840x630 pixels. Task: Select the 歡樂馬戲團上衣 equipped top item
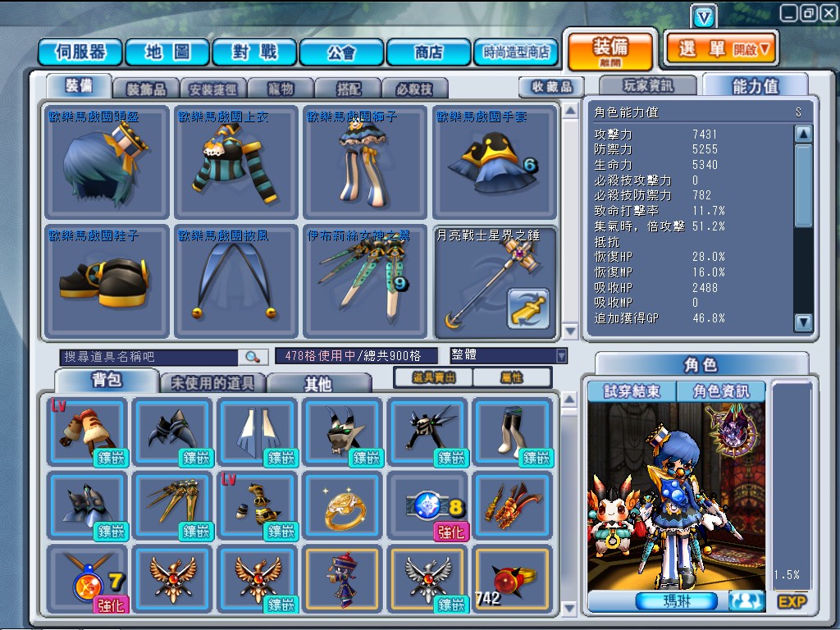click(x=235, y=162)
